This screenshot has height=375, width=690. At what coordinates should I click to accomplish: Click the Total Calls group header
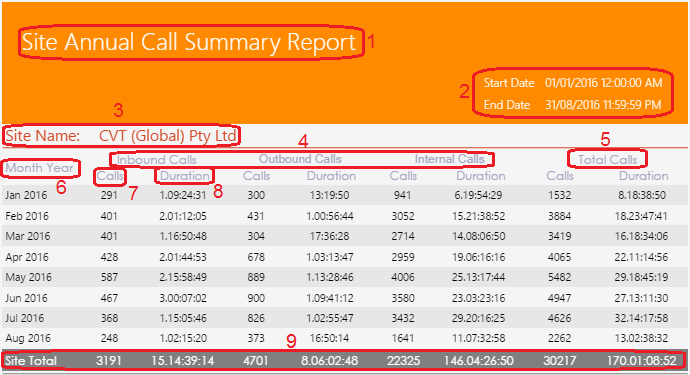[607, 159]
